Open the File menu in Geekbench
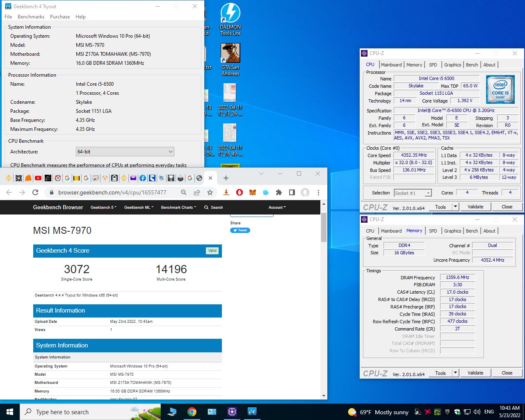The width and height of the screenshot is (525, 420). click(8, 17)
